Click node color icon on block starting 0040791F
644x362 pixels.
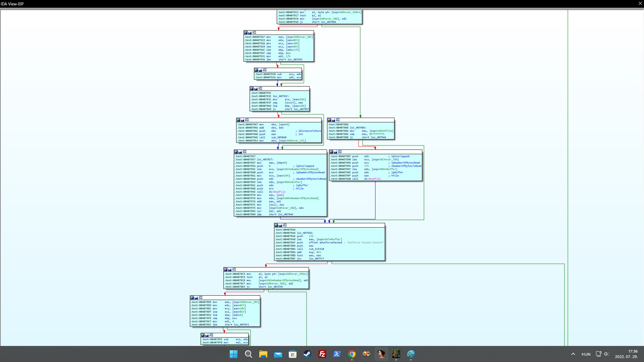pos(246,33)
